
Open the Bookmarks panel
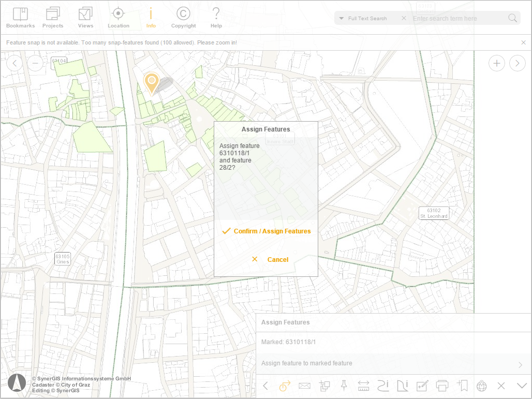coord(20,17)
